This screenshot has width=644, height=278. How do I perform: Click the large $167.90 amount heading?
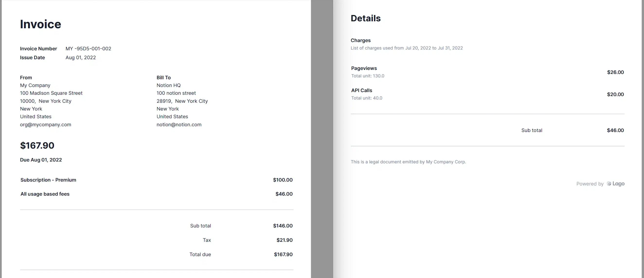(x=37, y=145)
